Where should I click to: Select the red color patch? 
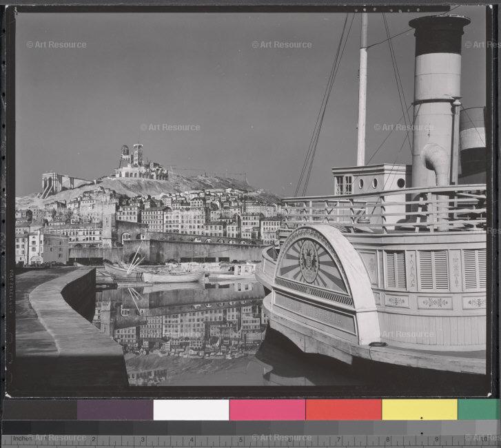tap(343, 409)
